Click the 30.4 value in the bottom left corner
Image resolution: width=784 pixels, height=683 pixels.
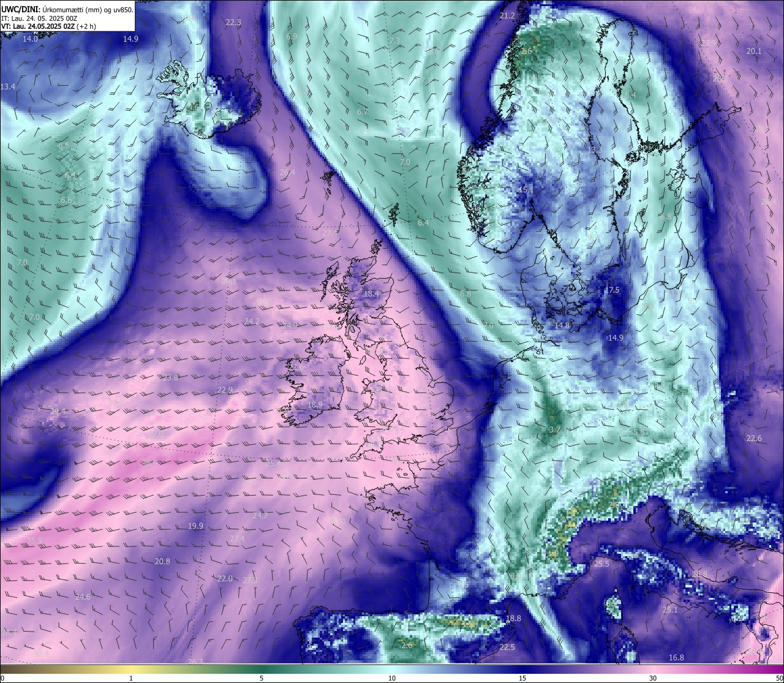[x=41, y=654]
